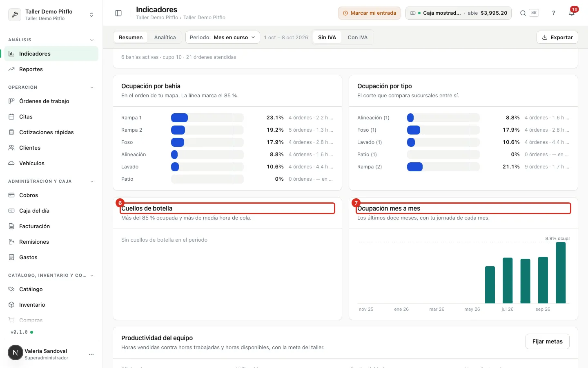
Task: Click the Foso 17.9% value under Ocupación por bahía
Action: click(275, 142)
